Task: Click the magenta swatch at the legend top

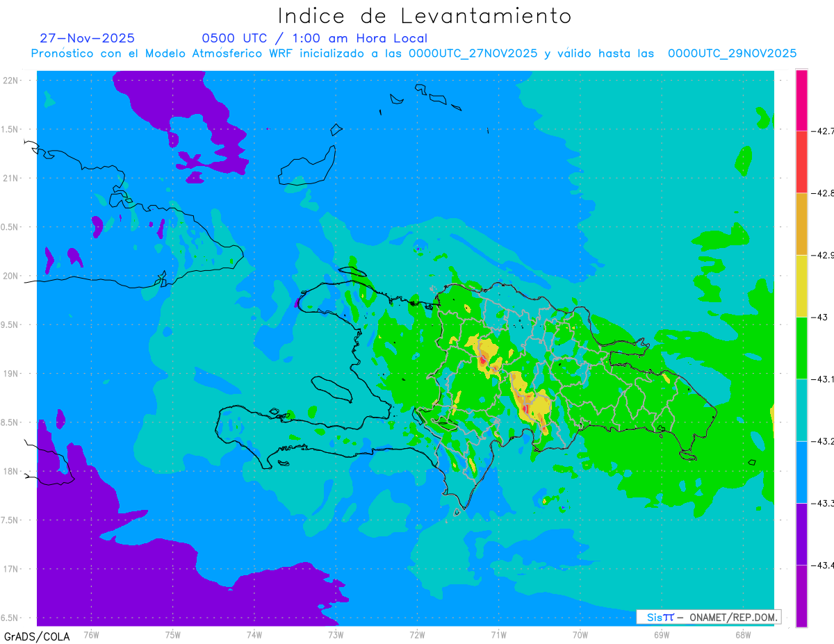Action: click(x=801, y=100)
